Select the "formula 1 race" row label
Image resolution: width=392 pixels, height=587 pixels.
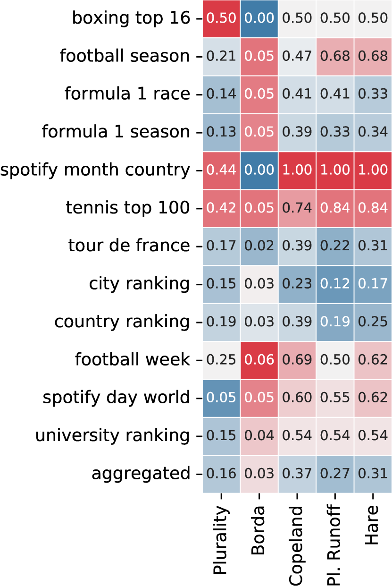point(127,94)
